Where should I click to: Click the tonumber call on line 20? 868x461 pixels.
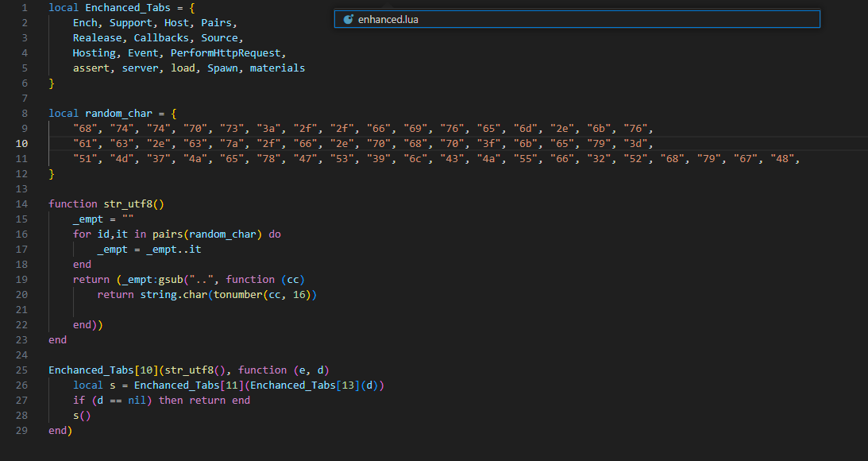click(237, 295)
